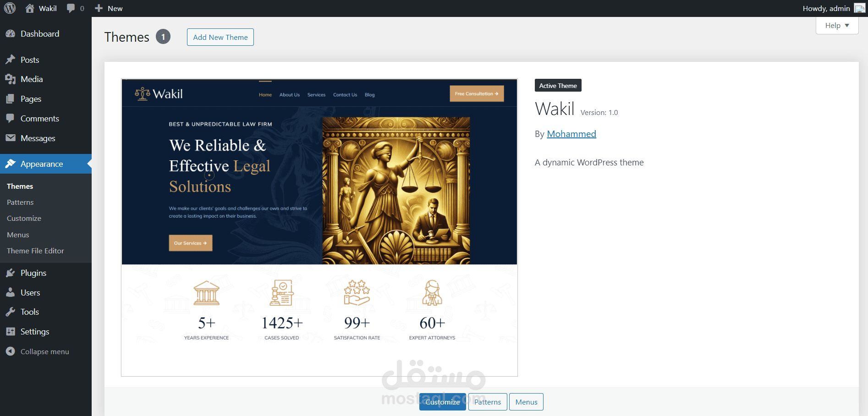Click the Comments icon in sidebar
Screen dimensions: 868x416
coord(11,118)
